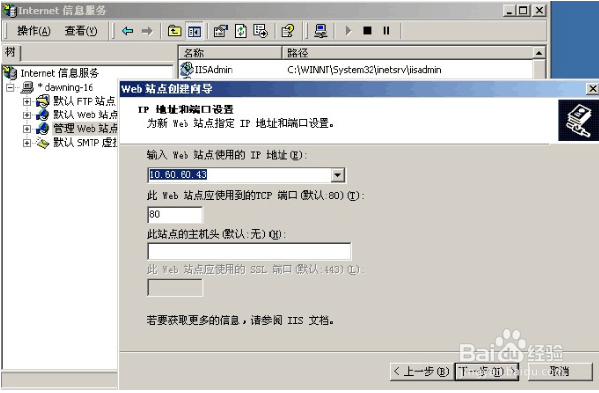Select 默认 FTP 站点 in the tree
This screenshot has height=393, width=599.
pyautogui.click(x=84, y=101)
